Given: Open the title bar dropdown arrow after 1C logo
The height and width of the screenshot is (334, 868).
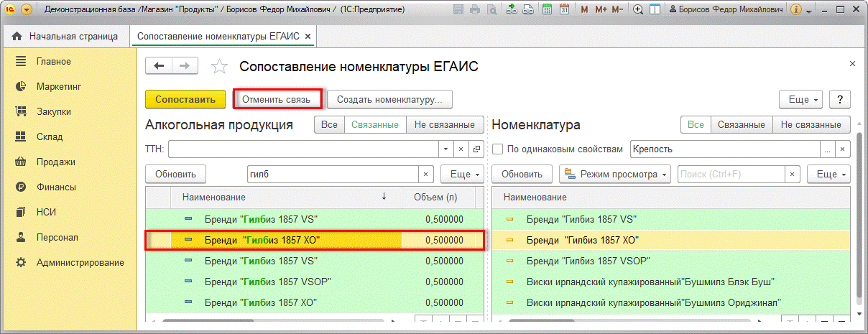Looking at the screenshot, I should click(x=27, y=10).
